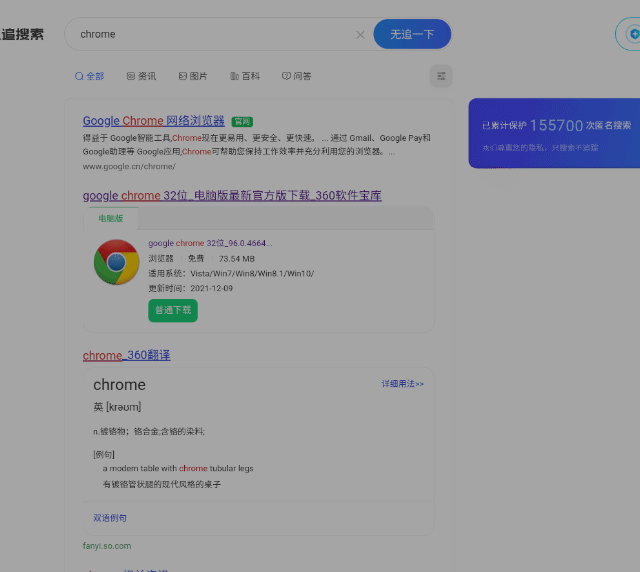Click the 双语例句 link

[110, 518]
